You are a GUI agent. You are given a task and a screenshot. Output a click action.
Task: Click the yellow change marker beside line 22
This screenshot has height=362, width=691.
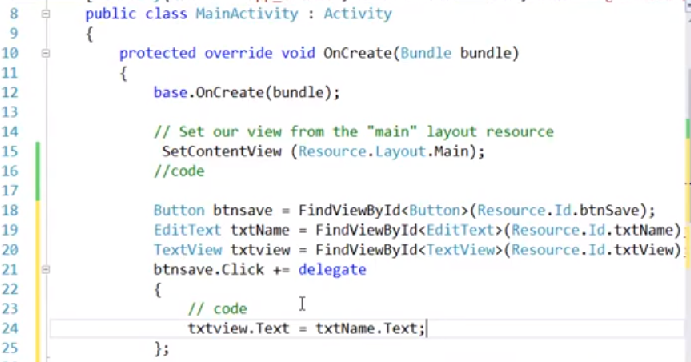[37, 289]
